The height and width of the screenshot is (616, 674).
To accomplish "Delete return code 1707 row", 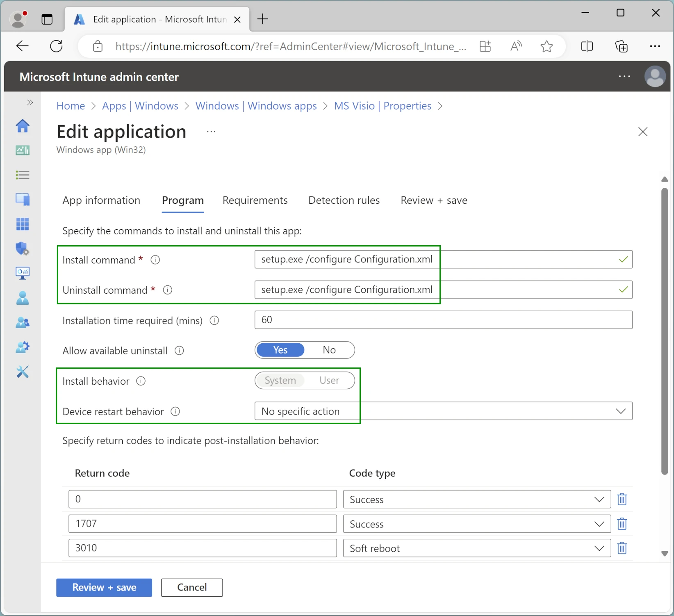I will 622,524.
